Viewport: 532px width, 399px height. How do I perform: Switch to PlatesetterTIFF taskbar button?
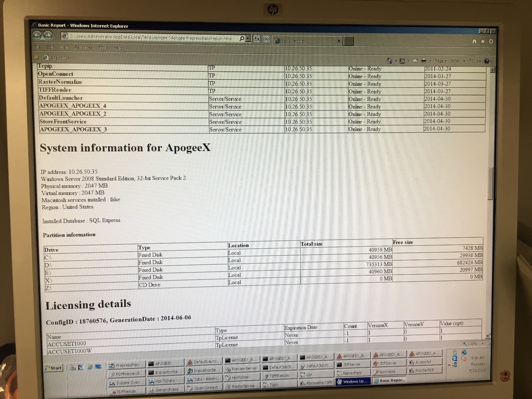(x=316, y=383)
